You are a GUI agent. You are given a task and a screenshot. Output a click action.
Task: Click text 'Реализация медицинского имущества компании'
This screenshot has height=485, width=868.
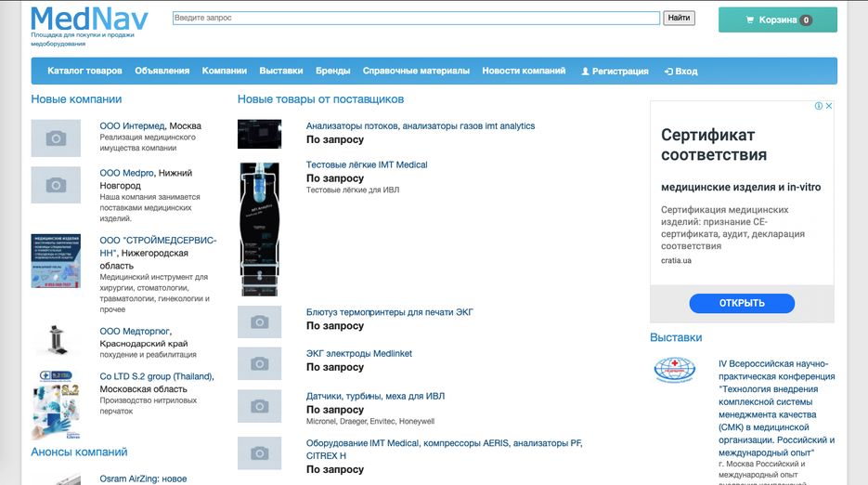click(x=148, y=142)
